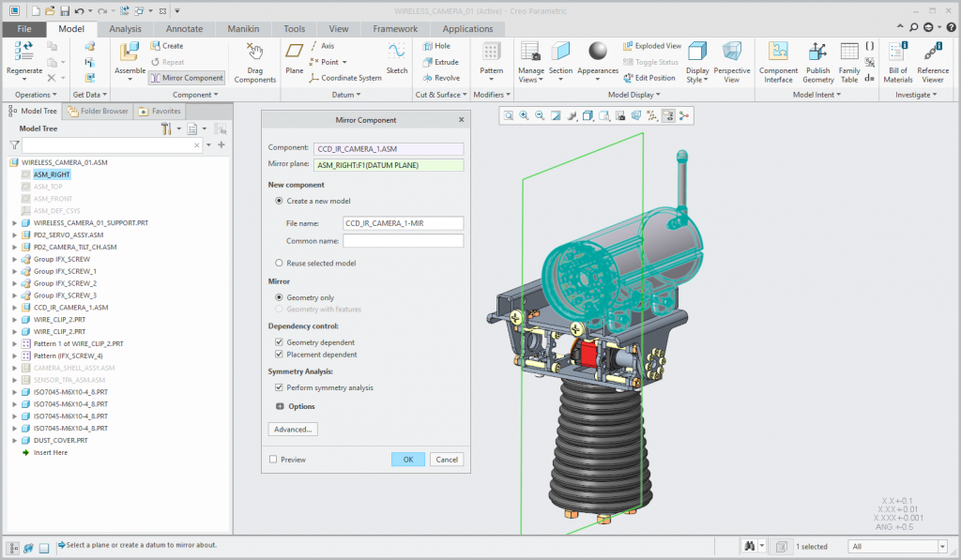Expand CCD_IR_CAMERA_1.ASM tree node
Screen dimensions: 961x560
point(15,308)
